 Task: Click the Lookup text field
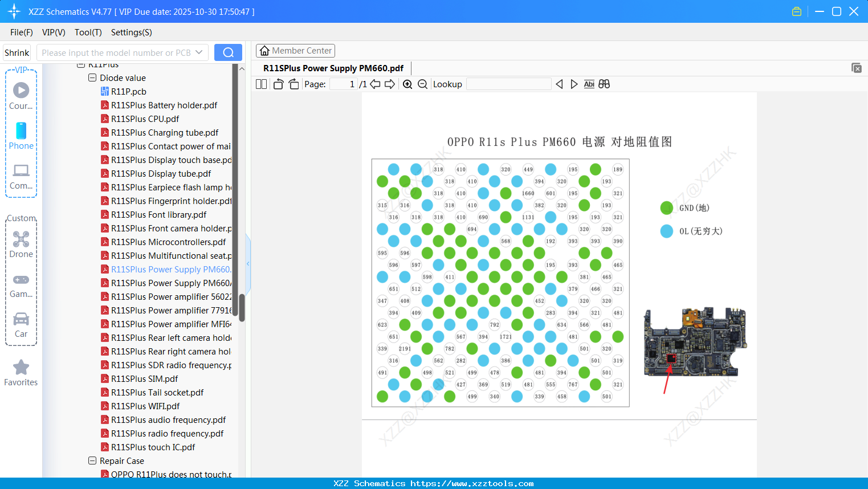click(x=508, y=84)
